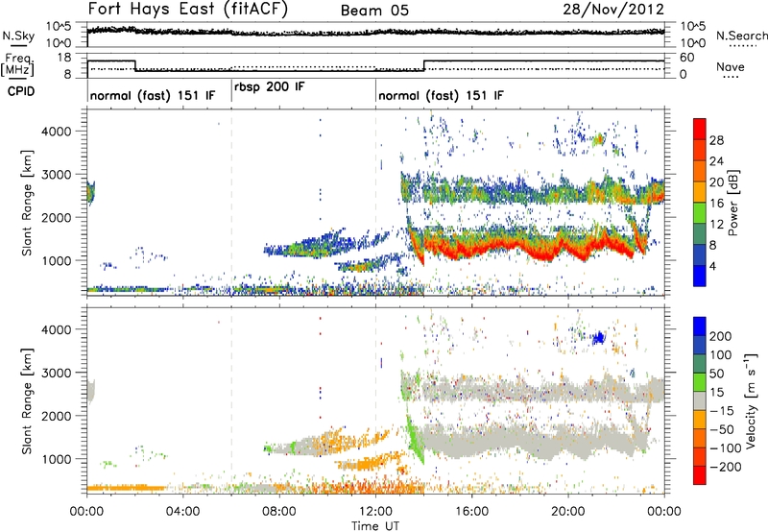
Task: Click the '3000' tick on velocity panel axis
Action: 56,373
